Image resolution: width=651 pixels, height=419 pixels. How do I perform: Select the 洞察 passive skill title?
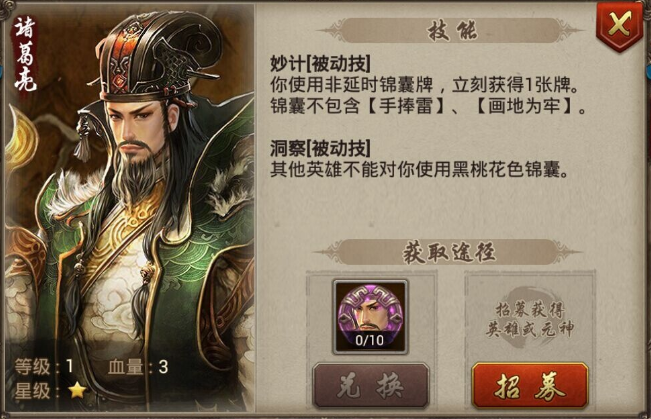[320, 148]
